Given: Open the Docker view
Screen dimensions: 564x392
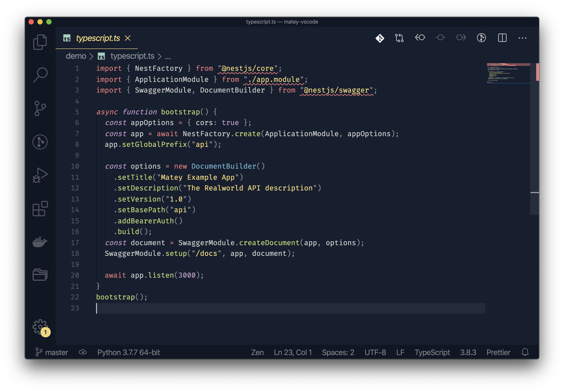Looking at the screenshot, I should click(x=40, y=242).
